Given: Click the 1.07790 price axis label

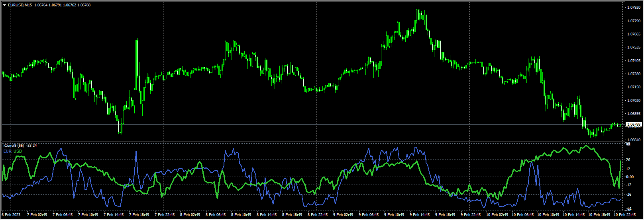Looking at the screenshot, I should click(633, 21).
